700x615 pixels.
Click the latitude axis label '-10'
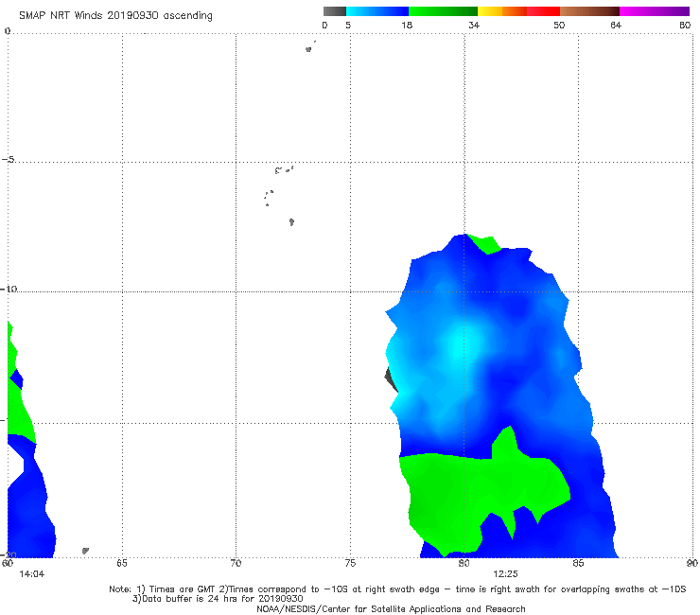pyautogui.click(x=9, y=289)
